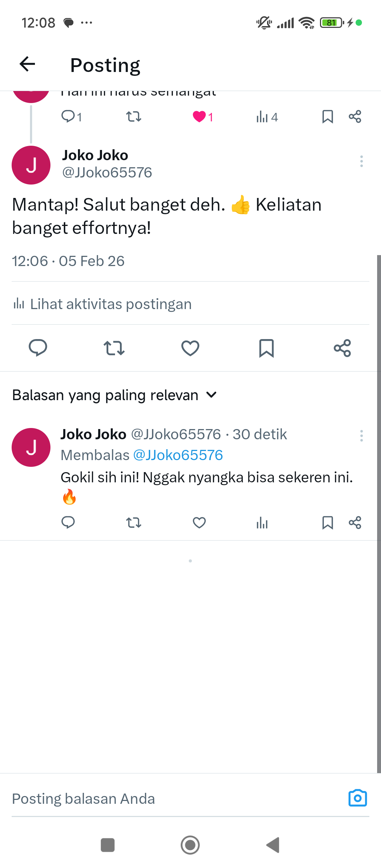Share the main Mantap post
Viewport: 381px width, 868px height.
click(342, 348)
